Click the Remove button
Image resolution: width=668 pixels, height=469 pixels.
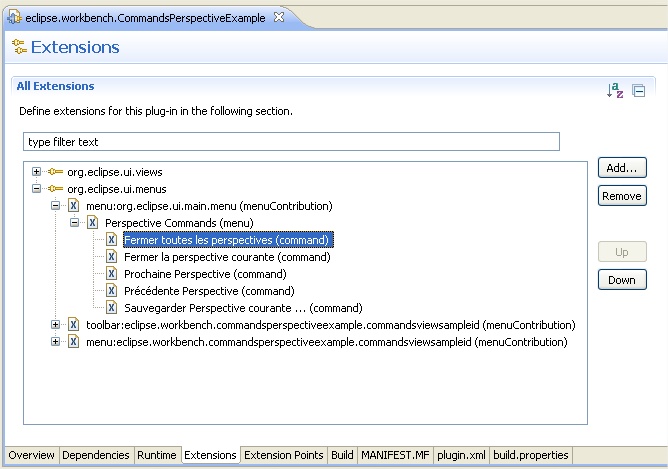pyautogui.click(x=622, y=196)
